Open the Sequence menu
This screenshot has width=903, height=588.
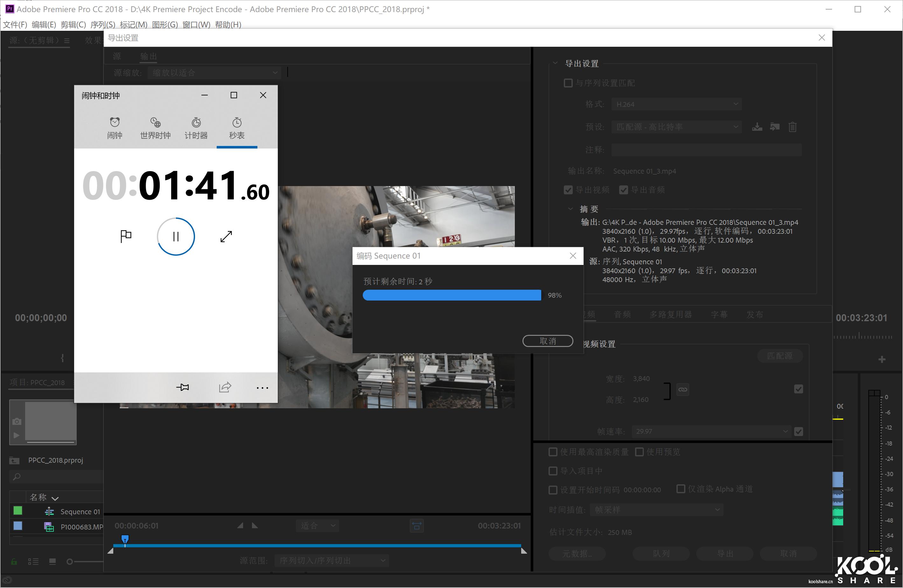pyautogui.click(x=102, y=24)
